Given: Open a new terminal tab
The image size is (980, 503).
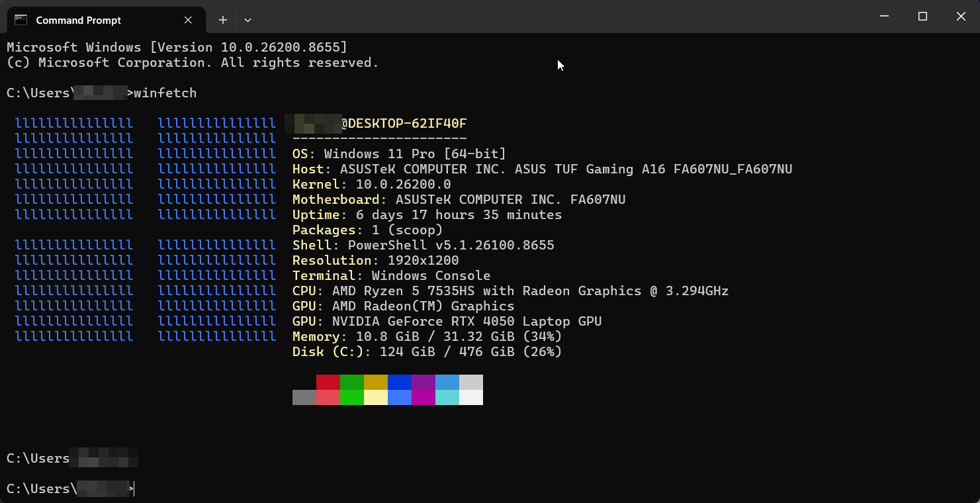Looking at the screenshot, I should tap(223, 20).
